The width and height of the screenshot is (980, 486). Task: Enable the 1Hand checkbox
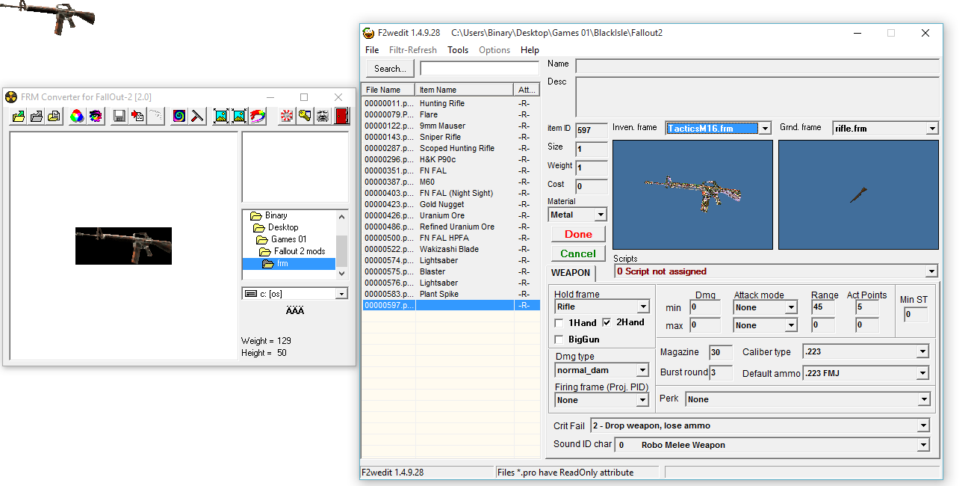559,323
